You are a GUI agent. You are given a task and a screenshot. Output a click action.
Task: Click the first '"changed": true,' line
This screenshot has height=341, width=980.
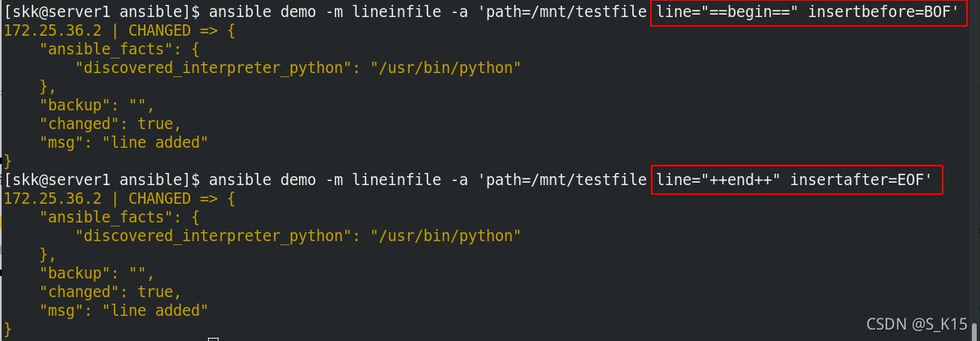coord(111,124)
